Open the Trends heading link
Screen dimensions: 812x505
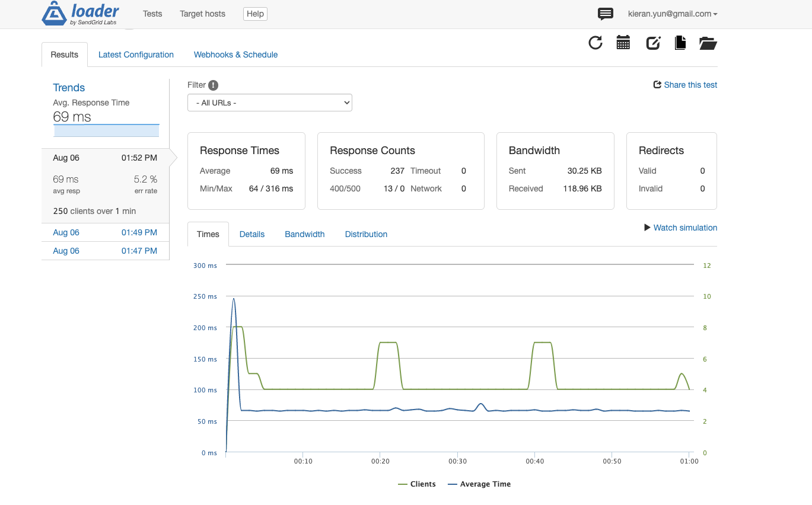pyautogui.click(x=69, y=88)
